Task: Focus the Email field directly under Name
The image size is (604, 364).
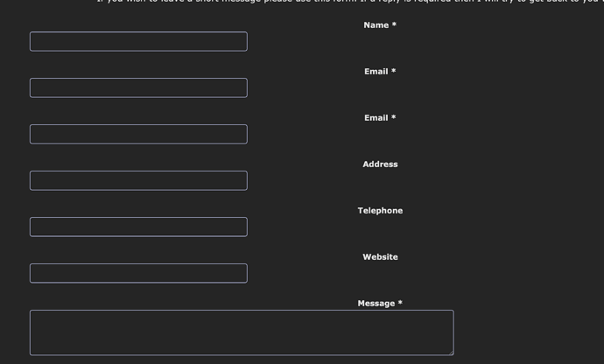Action: [x=138, y=87]
